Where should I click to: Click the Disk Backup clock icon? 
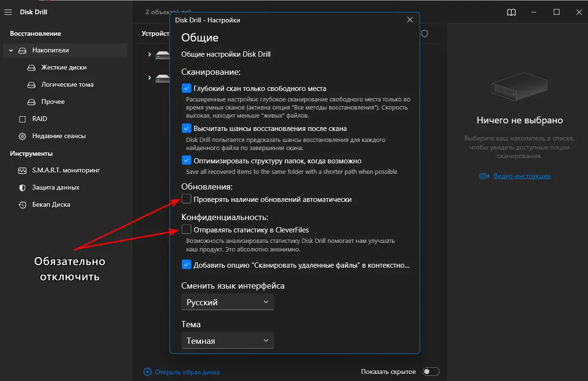tap(22, 205)
